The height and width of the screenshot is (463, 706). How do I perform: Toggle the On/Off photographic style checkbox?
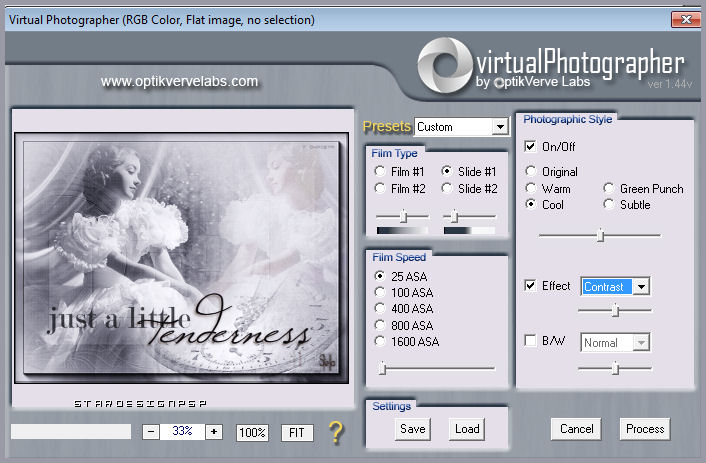pyautogui.click(x=530, y=147)
